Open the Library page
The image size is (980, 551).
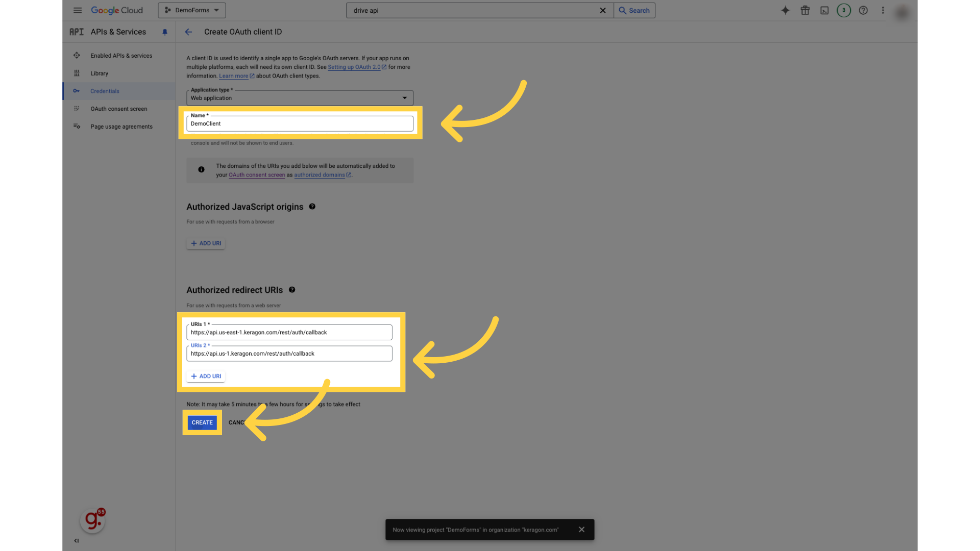(100, 73)
